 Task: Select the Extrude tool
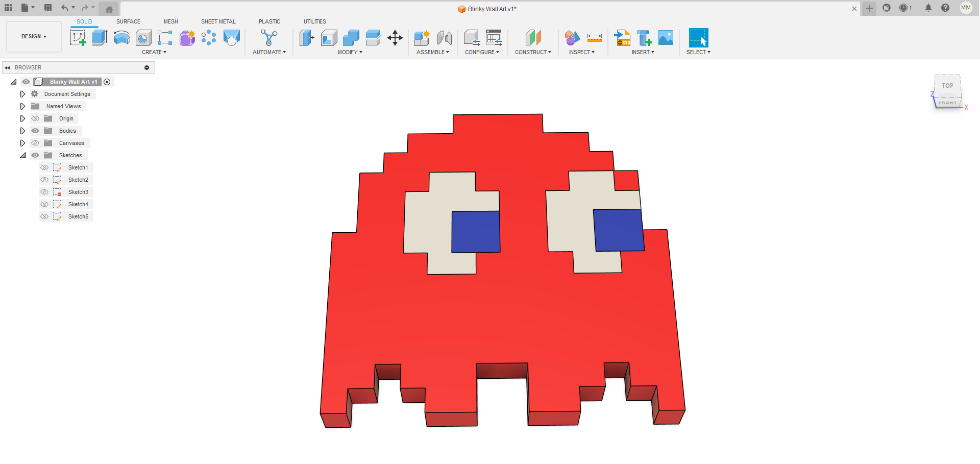100,38
